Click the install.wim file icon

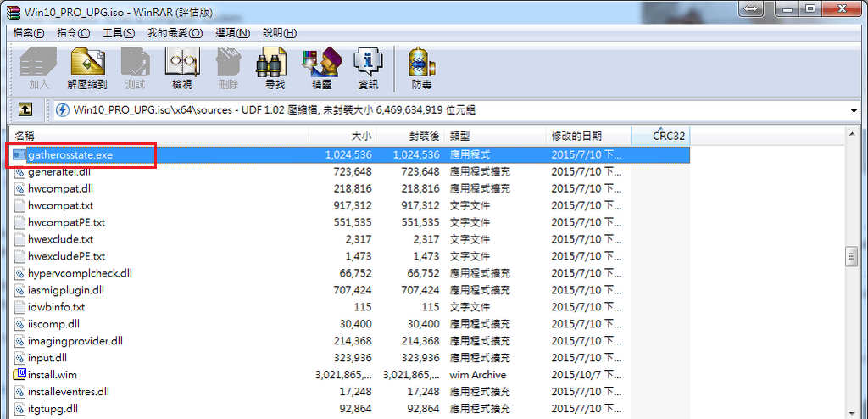(20, 375)
